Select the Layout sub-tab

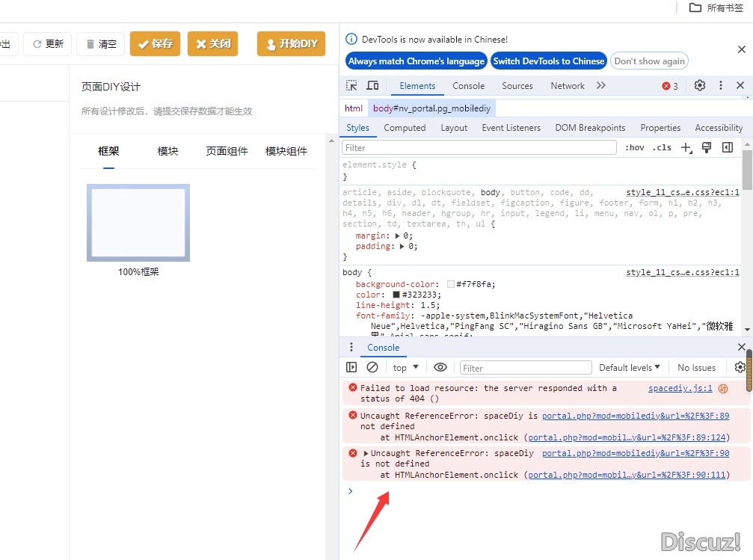[454, 128]
